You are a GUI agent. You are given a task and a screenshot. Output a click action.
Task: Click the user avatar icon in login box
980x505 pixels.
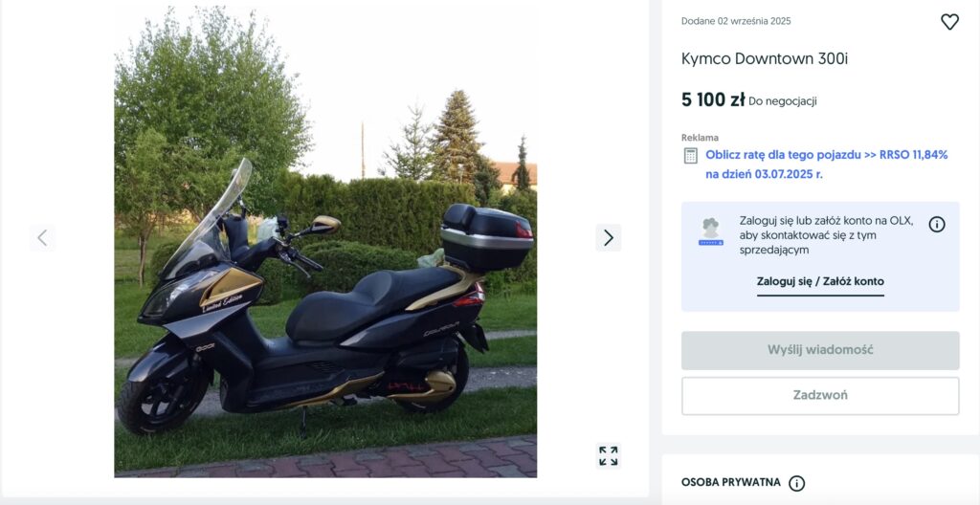coord(711,231)
